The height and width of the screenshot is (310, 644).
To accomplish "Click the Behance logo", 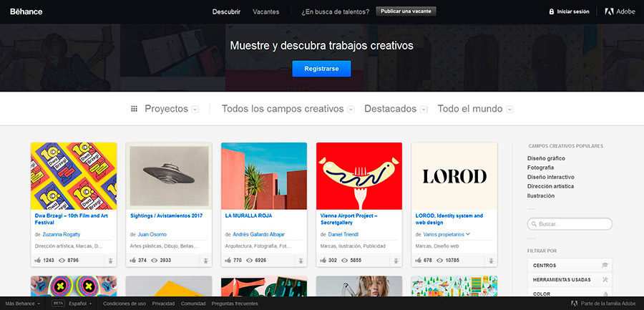I will click(26, 11).
